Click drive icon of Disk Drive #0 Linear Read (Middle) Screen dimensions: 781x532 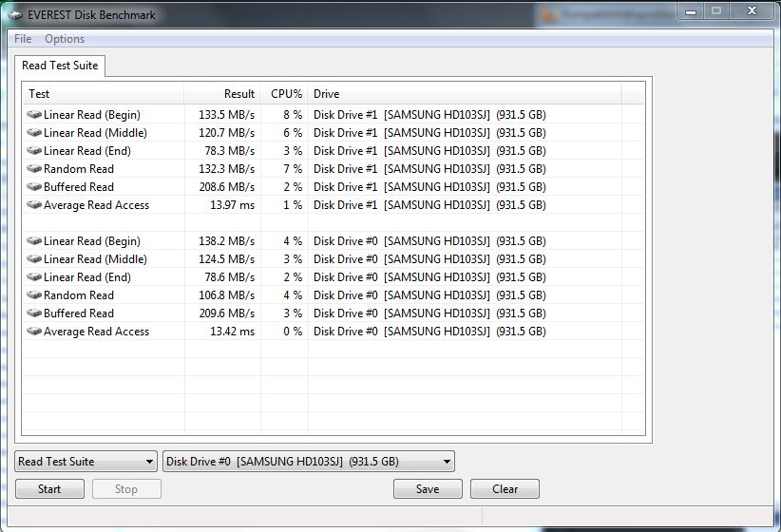[x=34, y=259]
